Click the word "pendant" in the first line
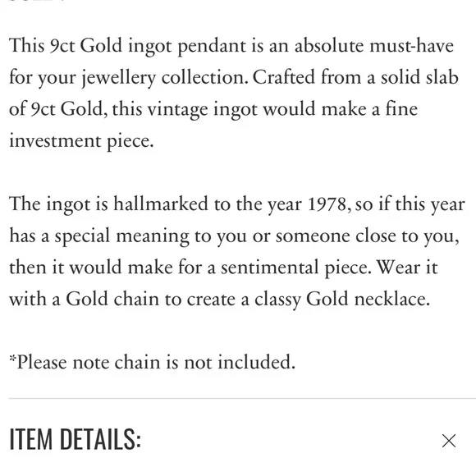This screenshot has width=476, height=476. (x=212, y=46)
